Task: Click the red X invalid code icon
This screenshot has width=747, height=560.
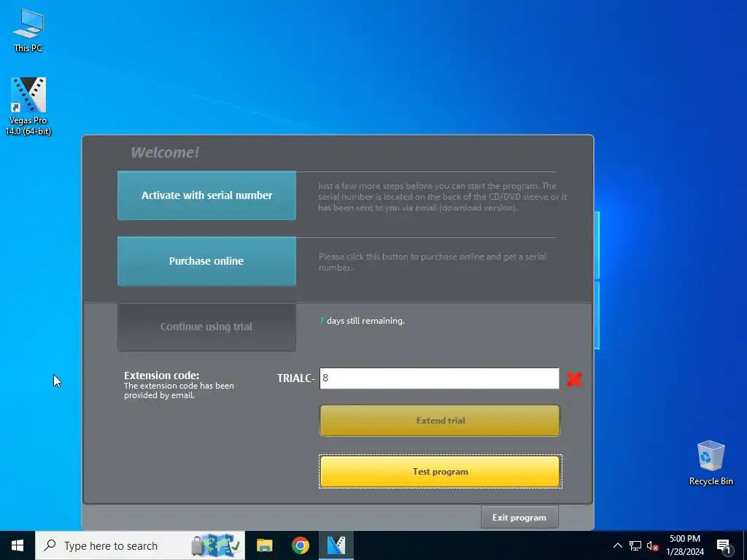Action: [574, 379]
